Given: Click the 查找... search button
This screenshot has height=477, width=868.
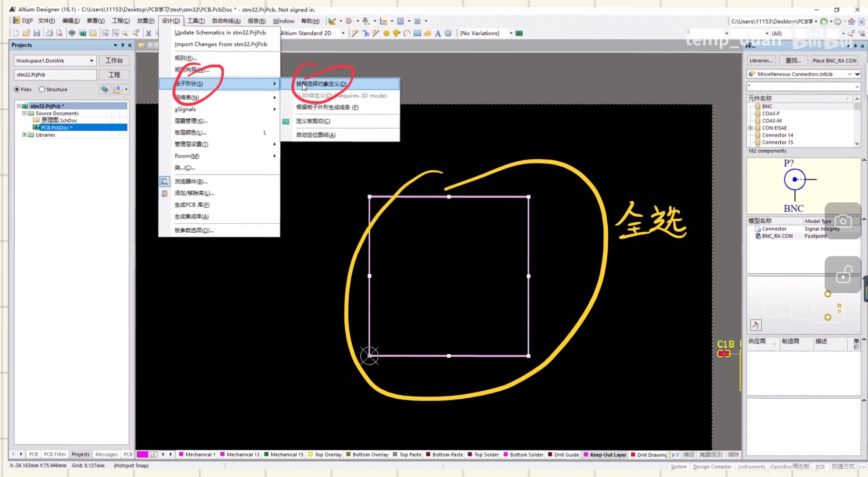Looking at the screenshot, I should pos(793,61).
